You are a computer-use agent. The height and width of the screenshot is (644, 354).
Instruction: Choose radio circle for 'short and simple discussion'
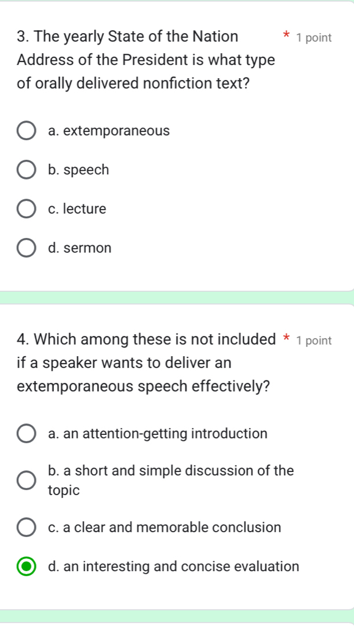click(26, 481)
